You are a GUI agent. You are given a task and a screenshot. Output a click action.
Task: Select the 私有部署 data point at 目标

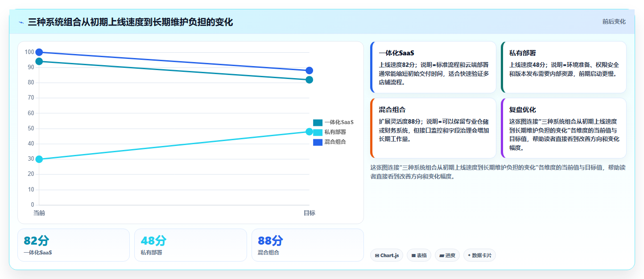pos(310,132)
